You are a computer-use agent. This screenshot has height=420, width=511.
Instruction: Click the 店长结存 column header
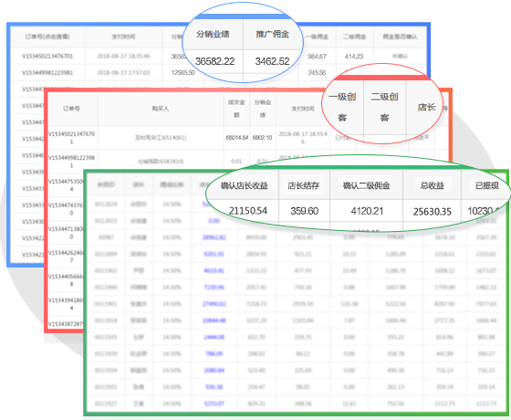click(x=303, y=185)
